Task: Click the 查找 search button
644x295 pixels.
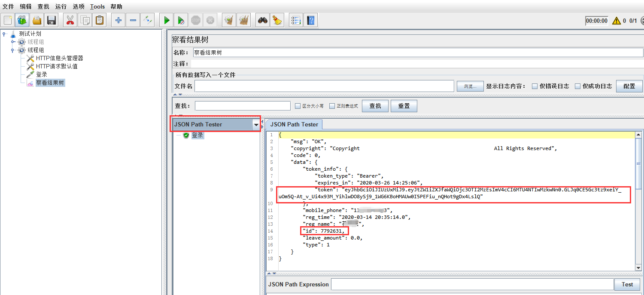Action: point(375,106)
